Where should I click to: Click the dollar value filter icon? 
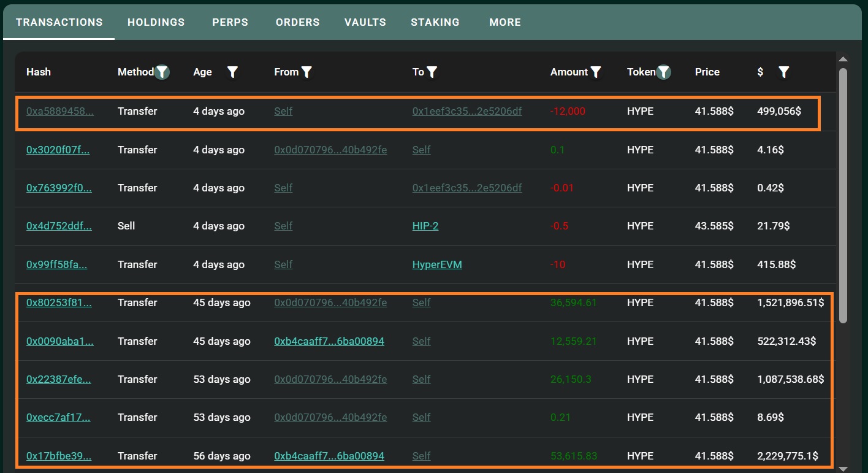tap(783, 72)
